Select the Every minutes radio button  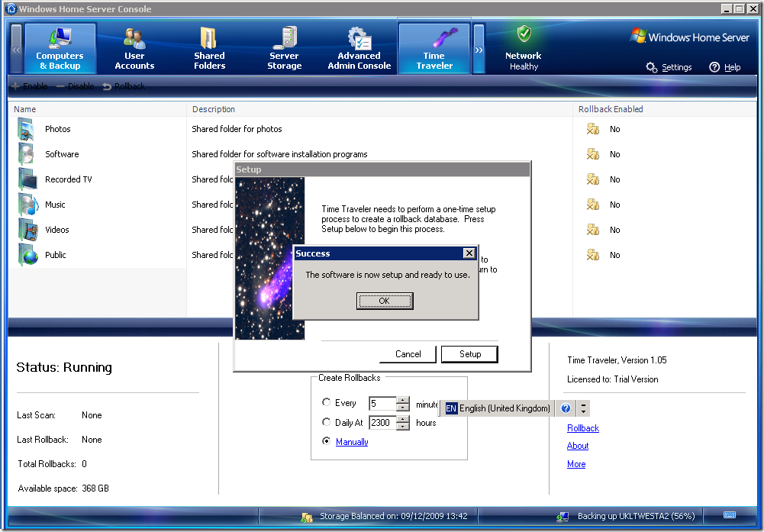tap(327, 402)
